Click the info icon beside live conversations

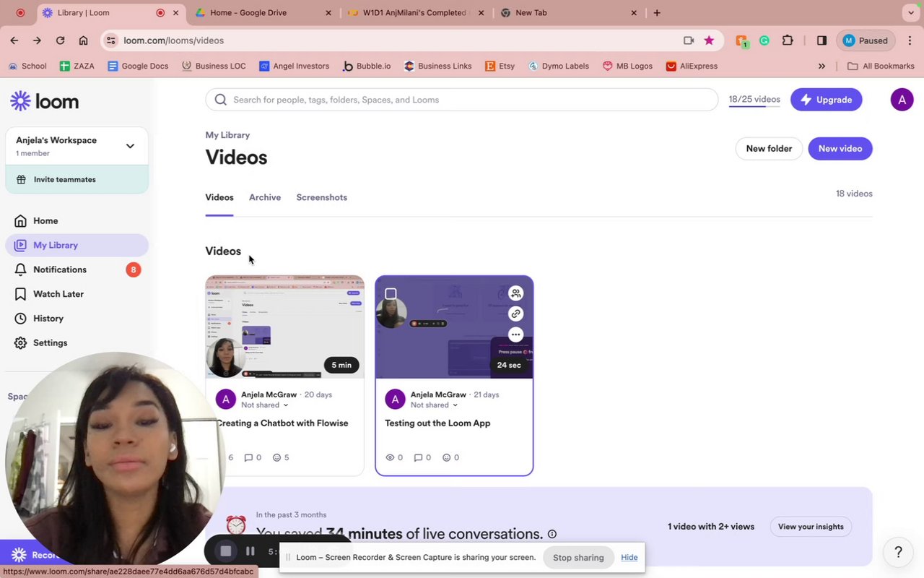[x=552, y=534]
